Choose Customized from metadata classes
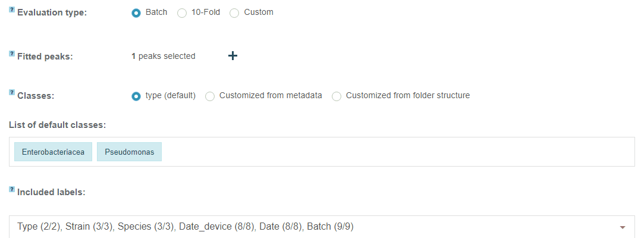 [x=210, y=96]
